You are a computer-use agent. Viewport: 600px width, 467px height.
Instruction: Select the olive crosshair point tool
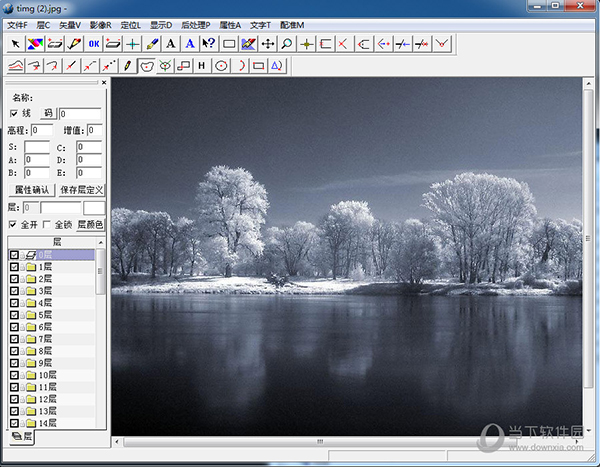307,44
